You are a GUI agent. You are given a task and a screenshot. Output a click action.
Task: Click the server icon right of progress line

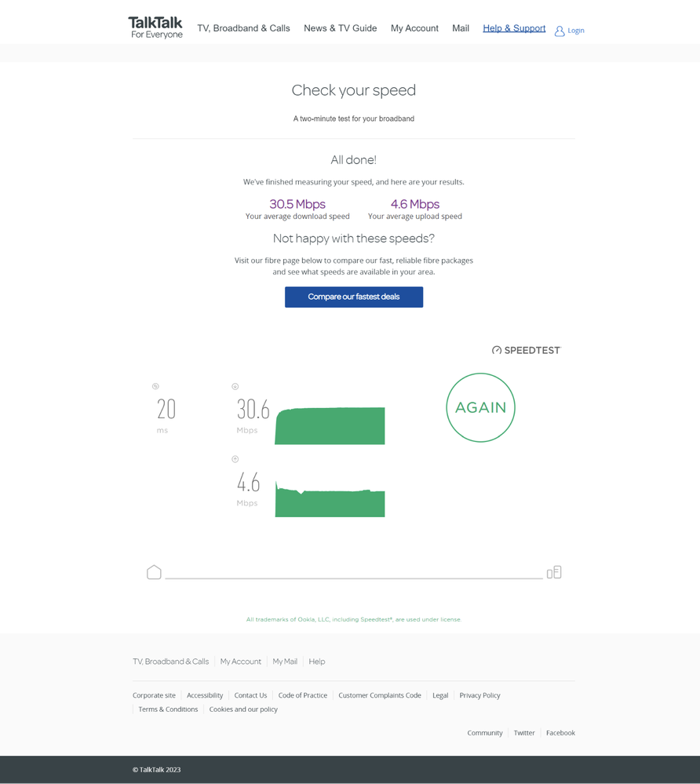coord(554,572)
